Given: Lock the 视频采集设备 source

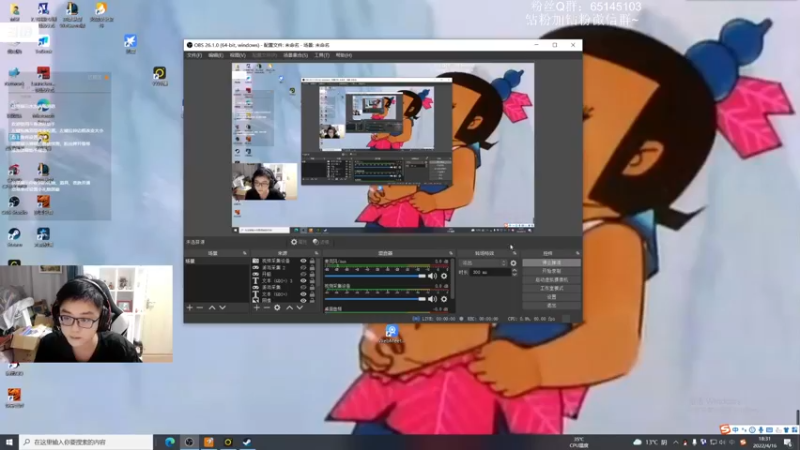Looking at the screenshot, I should [x=312, y=261].
